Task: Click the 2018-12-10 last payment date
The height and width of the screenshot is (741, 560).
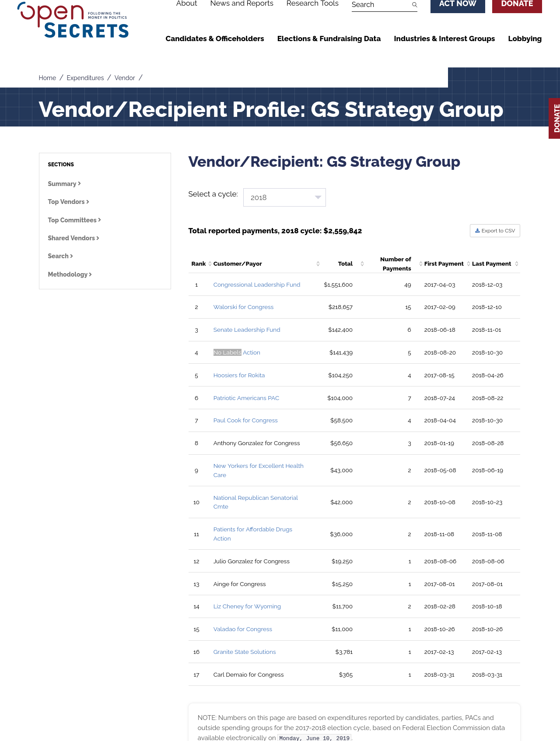Action: point(487,307)
